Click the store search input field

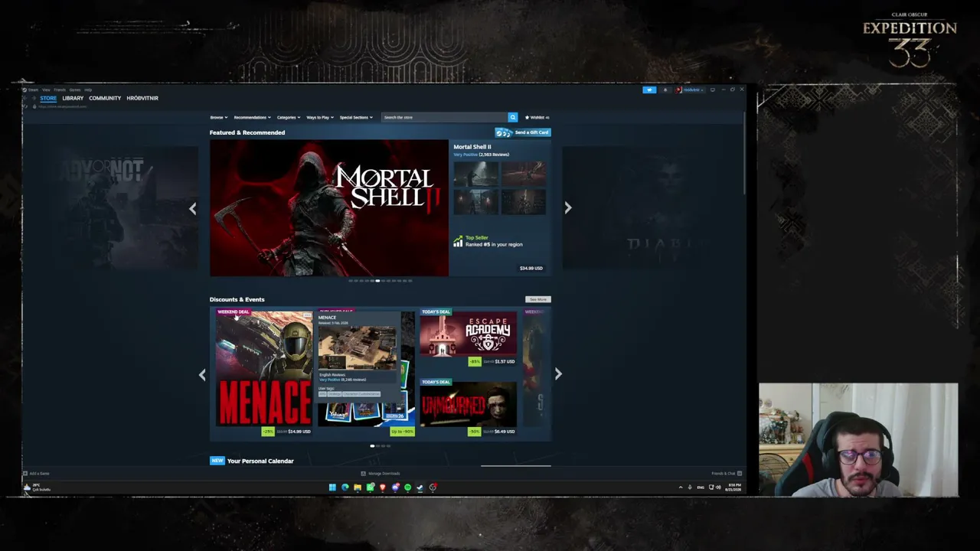click(x=445, y=117)
